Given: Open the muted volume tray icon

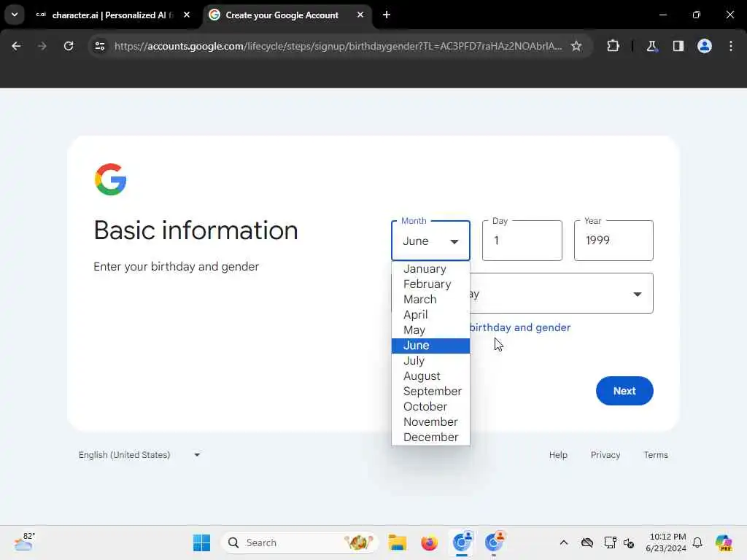Looking at the screenshot, I should (629, 542).
